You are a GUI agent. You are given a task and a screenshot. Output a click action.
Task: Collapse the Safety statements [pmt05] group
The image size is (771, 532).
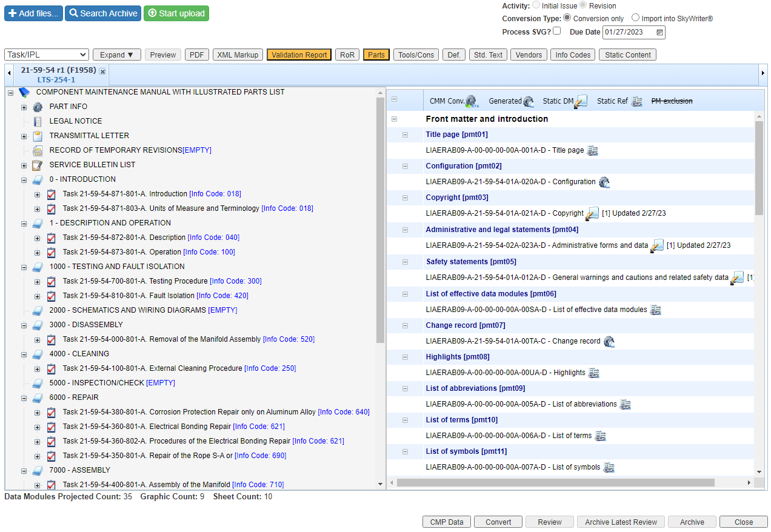coord(405,262)
